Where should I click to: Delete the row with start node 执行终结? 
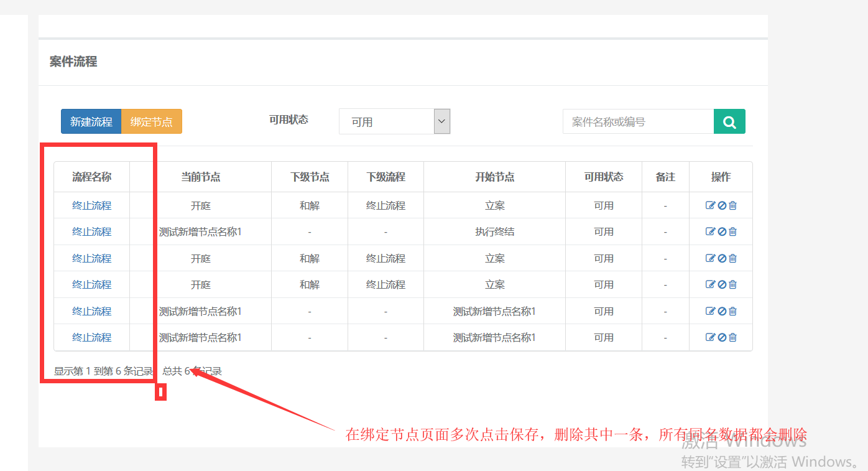click(732, 231)
